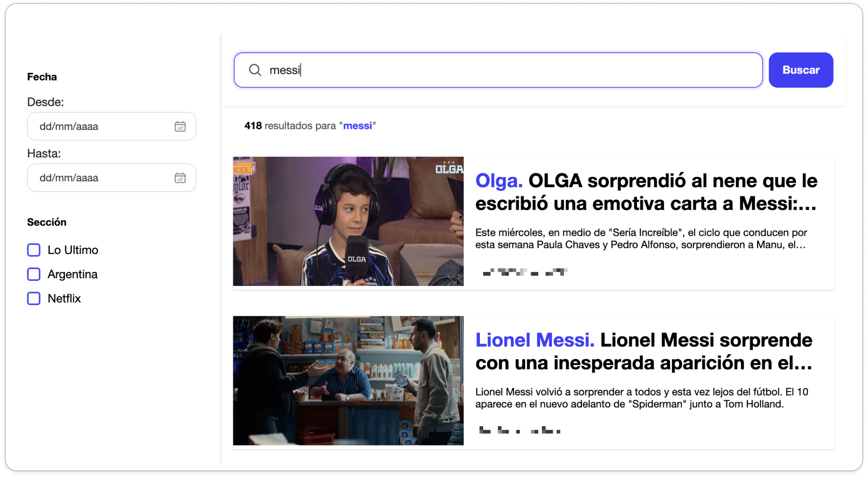Open the Lionel Messi sorprende headline
Screen dimensions: 868x478
[x=644, y=351]
